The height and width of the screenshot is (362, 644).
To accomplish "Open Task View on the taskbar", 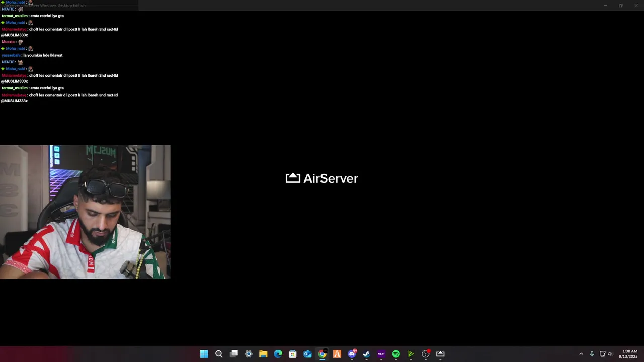I will 233,354.
